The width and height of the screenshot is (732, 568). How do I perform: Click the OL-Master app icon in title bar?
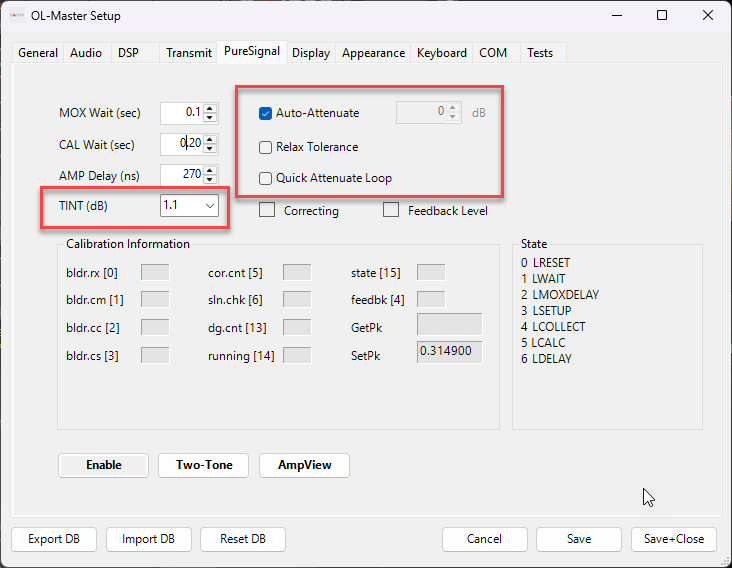click(x=17, y=15)
